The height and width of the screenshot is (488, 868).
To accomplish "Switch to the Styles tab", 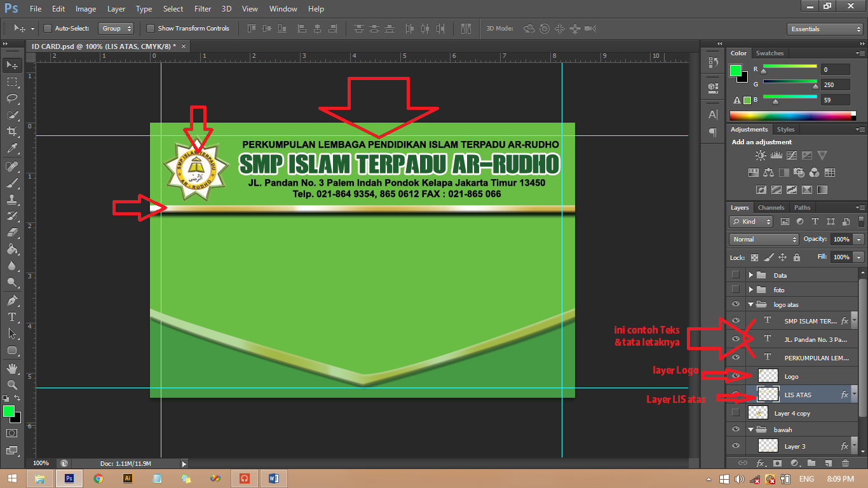I will pyautogui.click(x=786, y=130).
